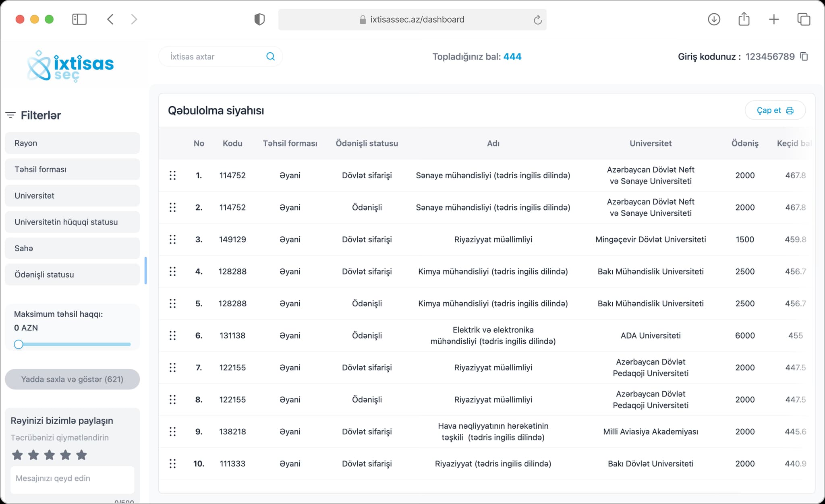The image size is (825, 504).
Task: Click Mingəçevir Dövlət Universiteti cell
Action: [651, 240]
